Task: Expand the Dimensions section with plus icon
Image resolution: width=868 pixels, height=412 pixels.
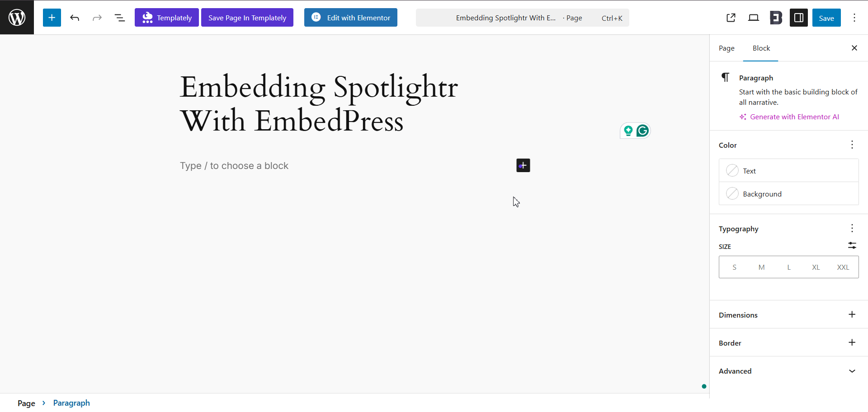Action: (852, 314)
